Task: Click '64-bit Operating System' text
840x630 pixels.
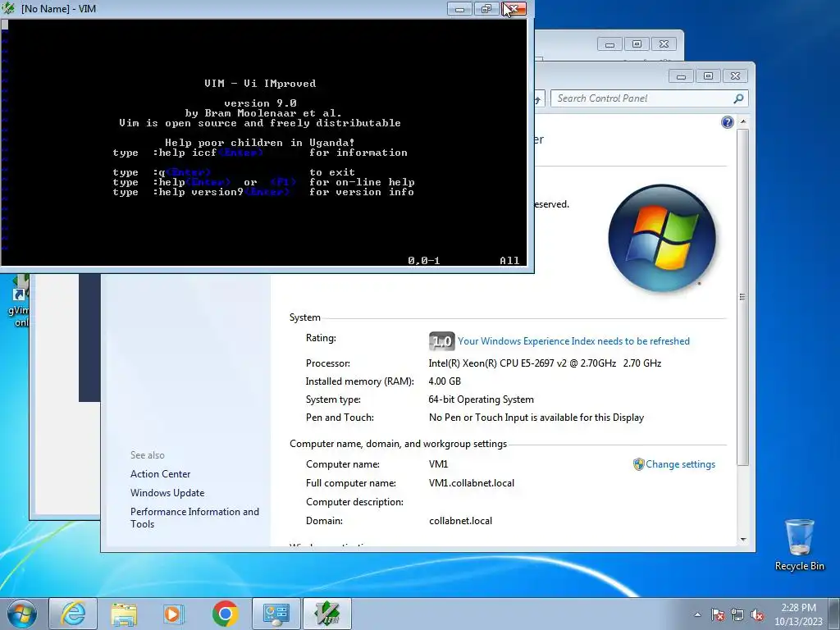Action: point(481,399)
